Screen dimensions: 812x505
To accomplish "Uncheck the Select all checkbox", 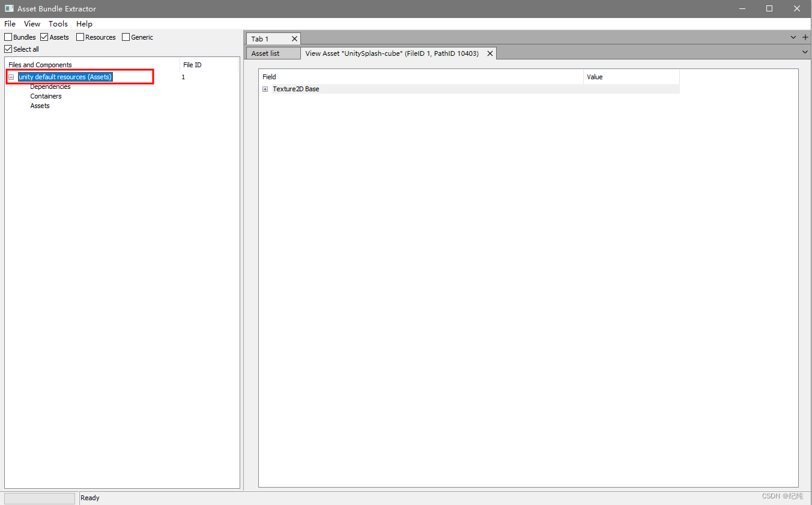I will click(8, 49).
